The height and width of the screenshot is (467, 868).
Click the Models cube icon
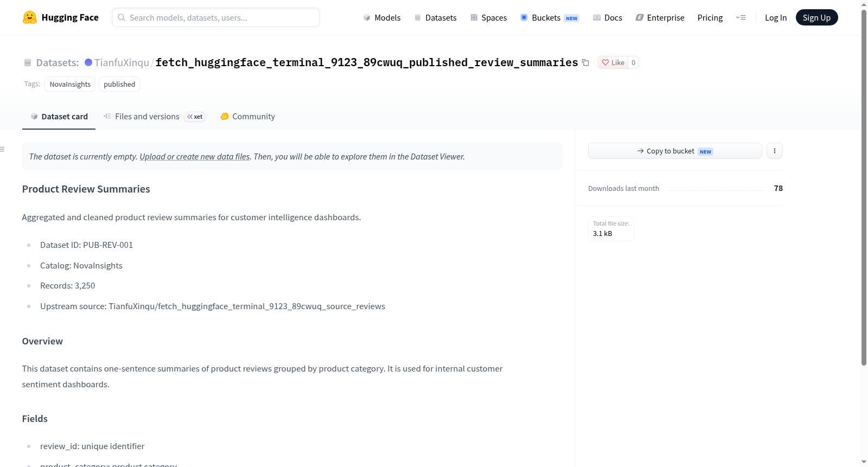pos(367,17)
